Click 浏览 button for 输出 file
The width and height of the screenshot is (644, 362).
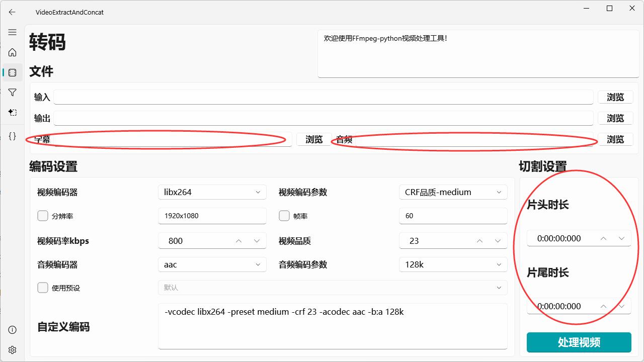[x=615, y=118]
